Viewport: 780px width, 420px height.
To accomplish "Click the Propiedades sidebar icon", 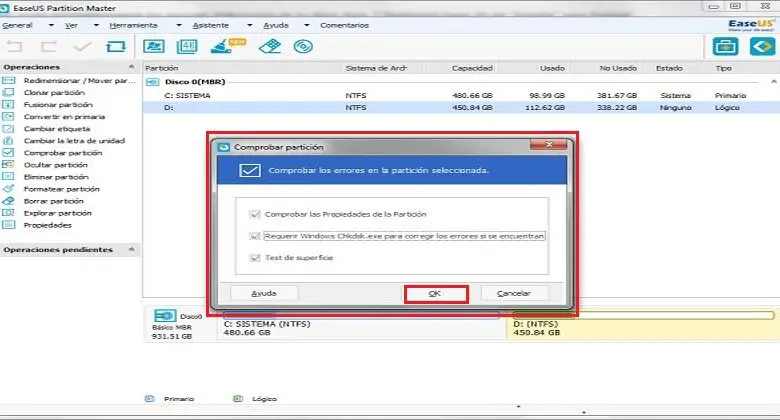I will coord(8,225).
